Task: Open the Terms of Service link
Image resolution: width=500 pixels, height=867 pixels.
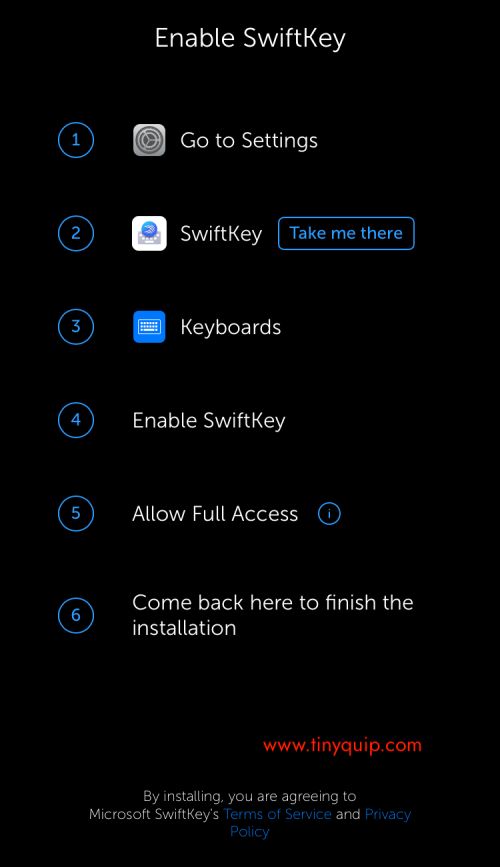Action: click(278, 814)
